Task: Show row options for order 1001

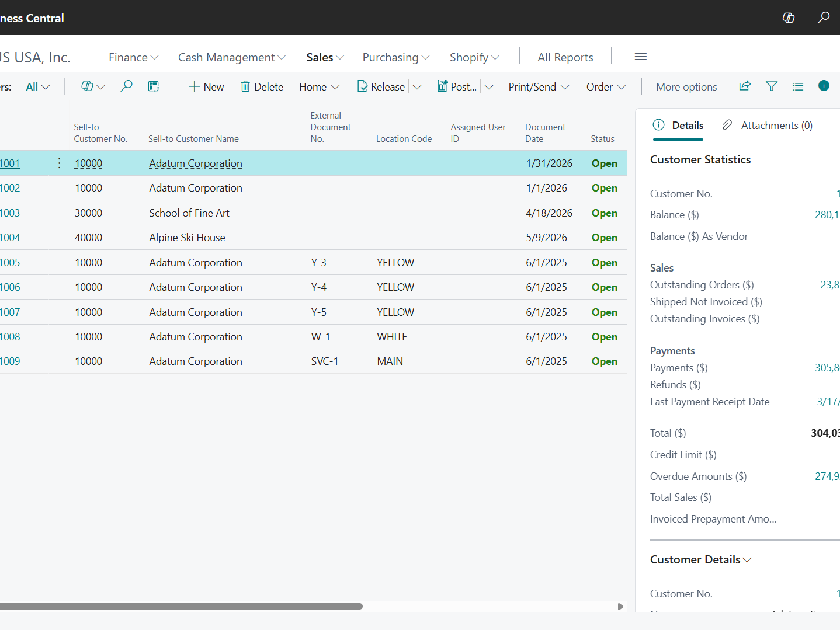Action: click(59, 163)
